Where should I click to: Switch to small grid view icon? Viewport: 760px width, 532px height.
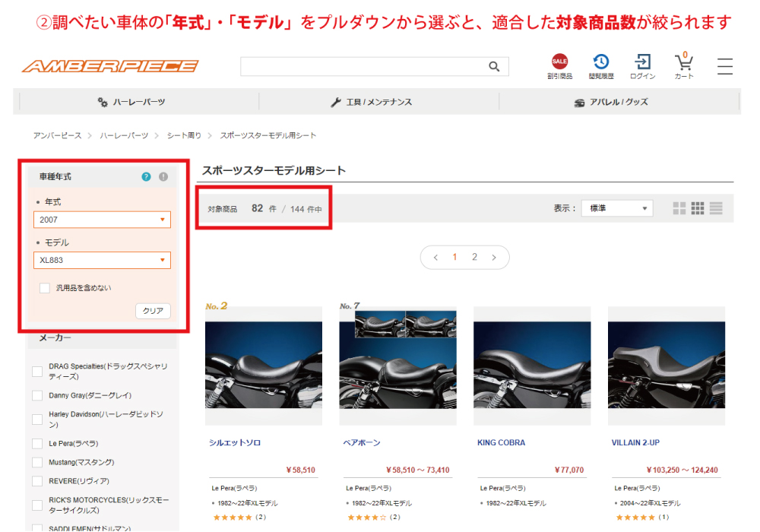click(x=698, y=208)
